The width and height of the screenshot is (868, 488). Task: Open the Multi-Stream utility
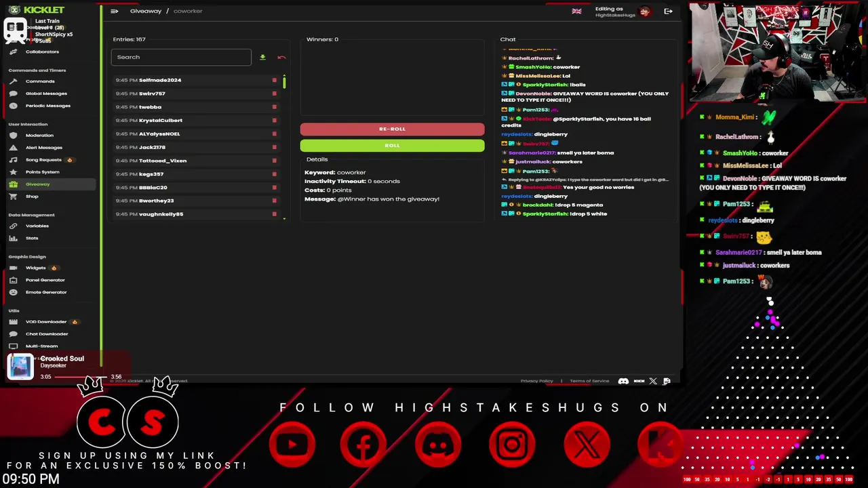click(41, 346)
